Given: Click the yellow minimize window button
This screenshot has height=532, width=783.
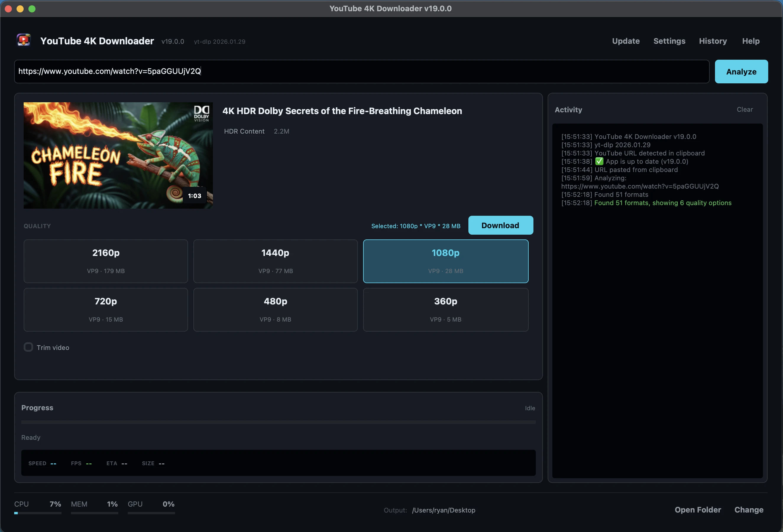Looking at the screenshot, I should [x=20, y=9].
